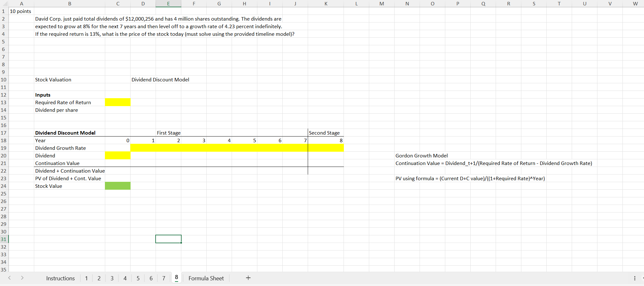
Task: Click the 'Gordon Growth Model' note
Action: (x=422, y=156)
